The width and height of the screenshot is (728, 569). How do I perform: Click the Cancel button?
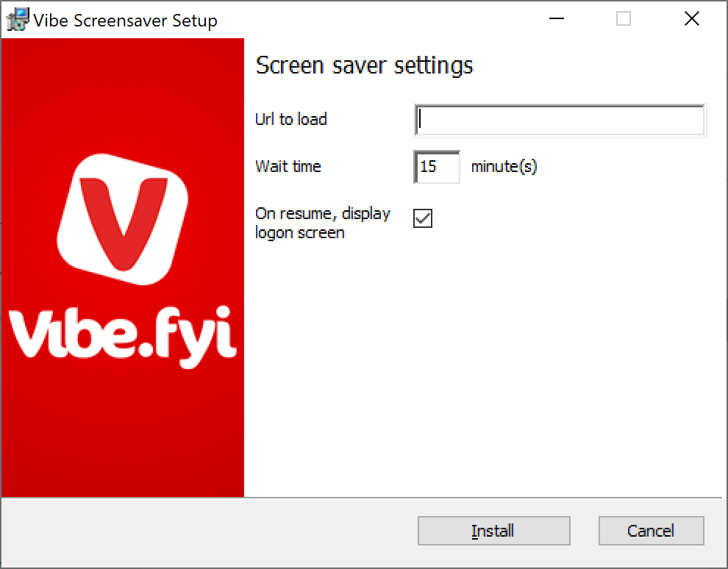pyautogui.click(x=651, y=531)
